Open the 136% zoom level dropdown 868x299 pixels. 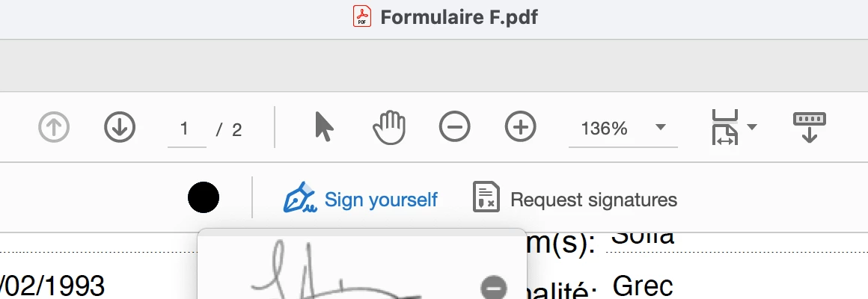pos(660,127)
